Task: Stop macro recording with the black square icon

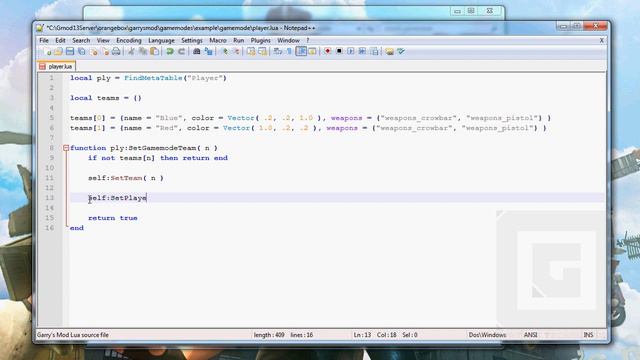Action: [339, 51]
